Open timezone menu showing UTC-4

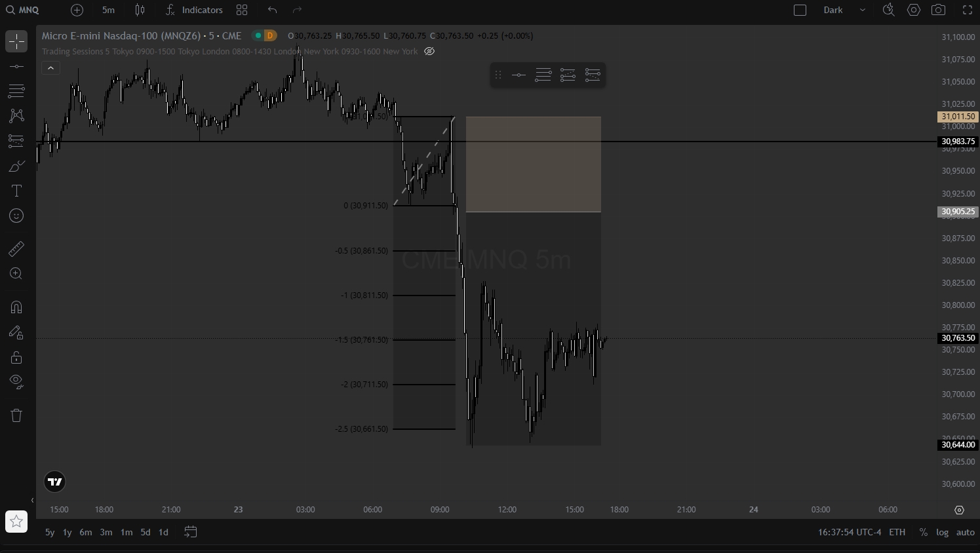850,532
